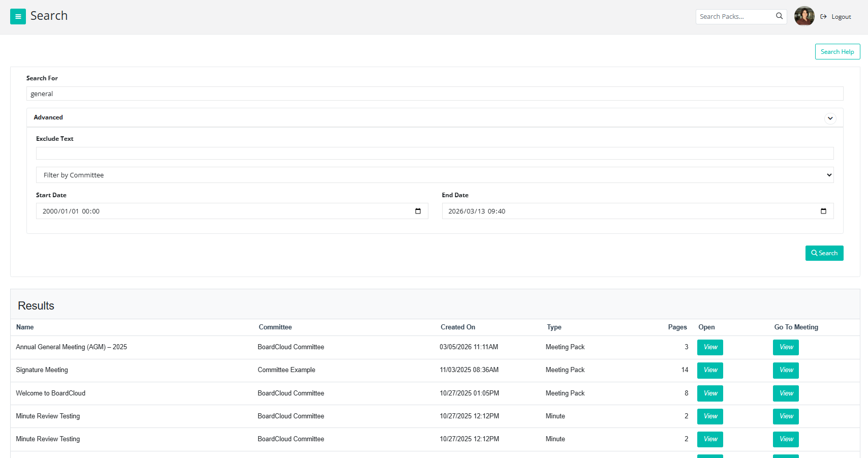Click the magnifier icon in Search Packs
868x458 pixels.
[x=779, y=16]
